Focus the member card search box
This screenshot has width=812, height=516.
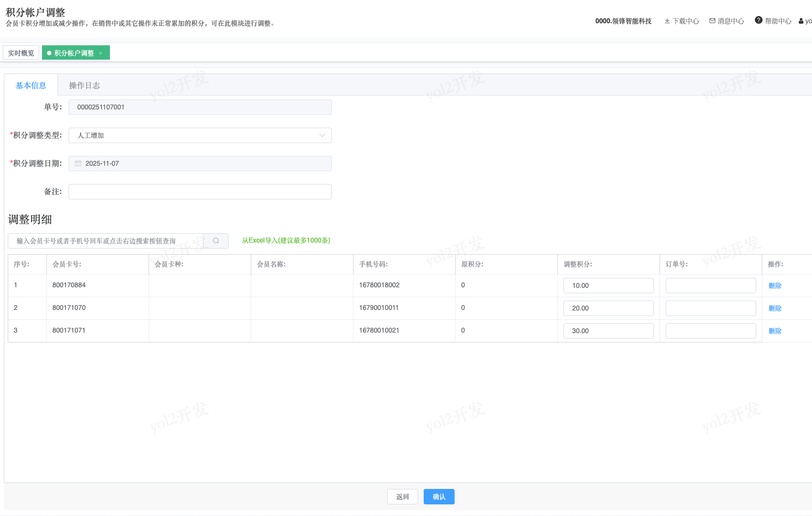(x=106, y=241)
